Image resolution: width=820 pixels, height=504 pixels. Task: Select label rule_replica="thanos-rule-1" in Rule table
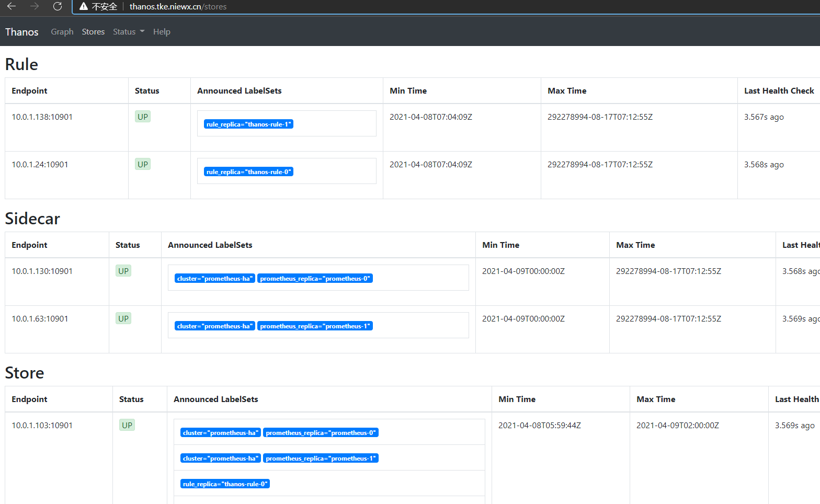248,124
